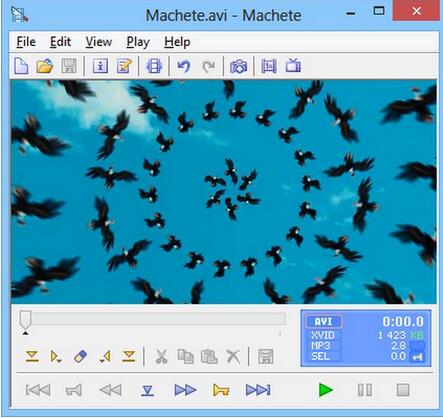This screenshot has width=443, height=418.
Task: Capture a frame with the camera icon
Action: (238, 66)
